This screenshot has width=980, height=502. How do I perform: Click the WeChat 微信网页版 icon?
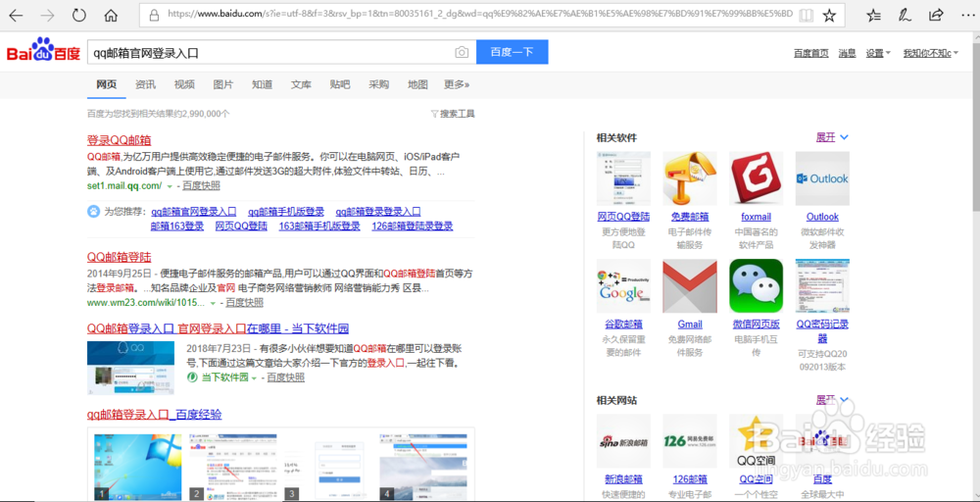point(756,285)
